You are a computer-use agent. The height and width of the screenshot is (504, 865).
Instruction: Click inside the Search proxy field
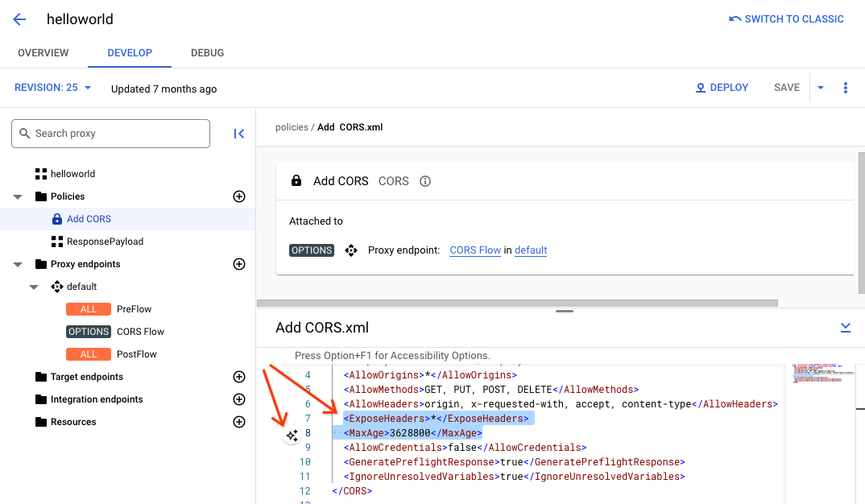(110, 133)
